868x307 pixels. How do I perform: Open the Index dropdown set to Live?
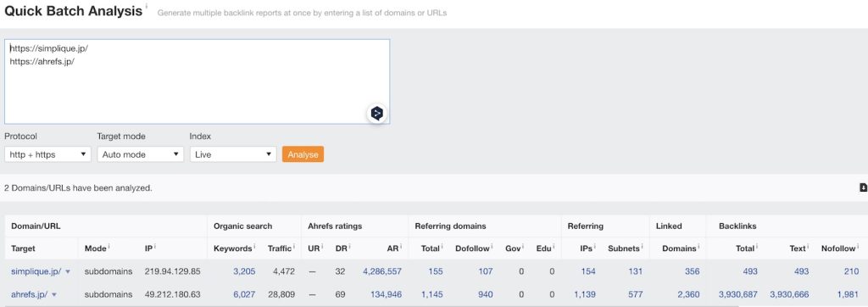coord(233,154)
